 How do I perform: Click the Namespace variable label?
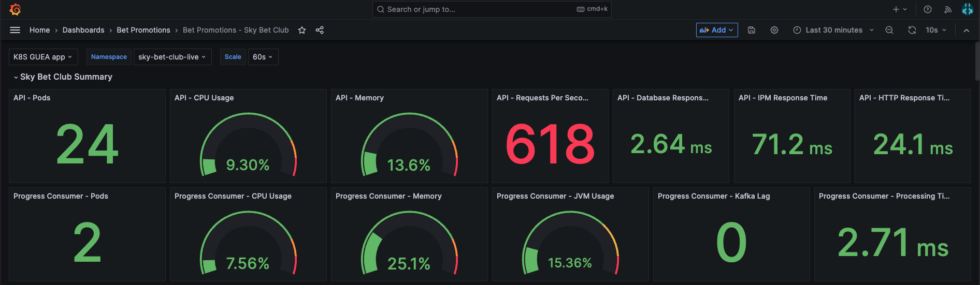[109, 57]
